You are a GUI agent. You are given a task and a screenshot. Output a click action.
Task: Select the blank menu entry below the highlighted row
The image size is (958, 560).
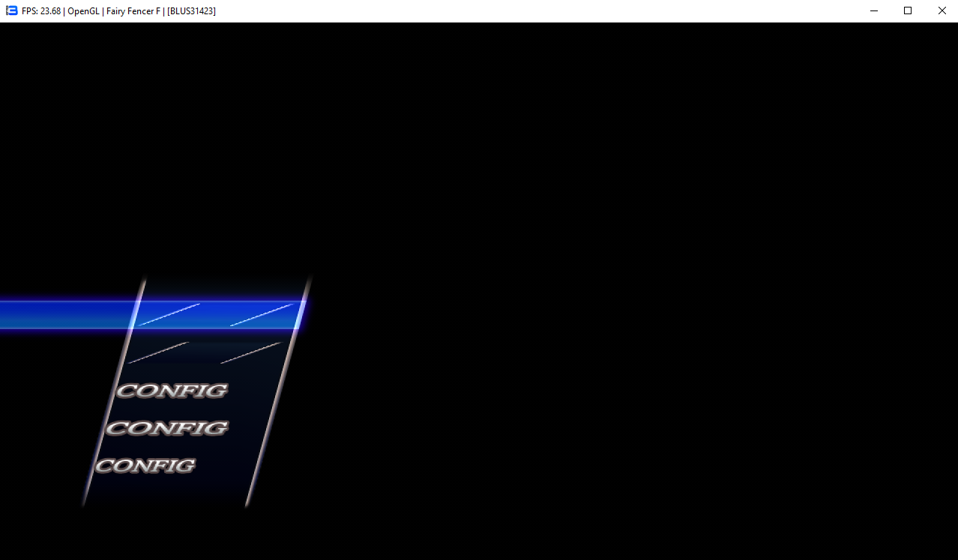click(x=206, y=353)
